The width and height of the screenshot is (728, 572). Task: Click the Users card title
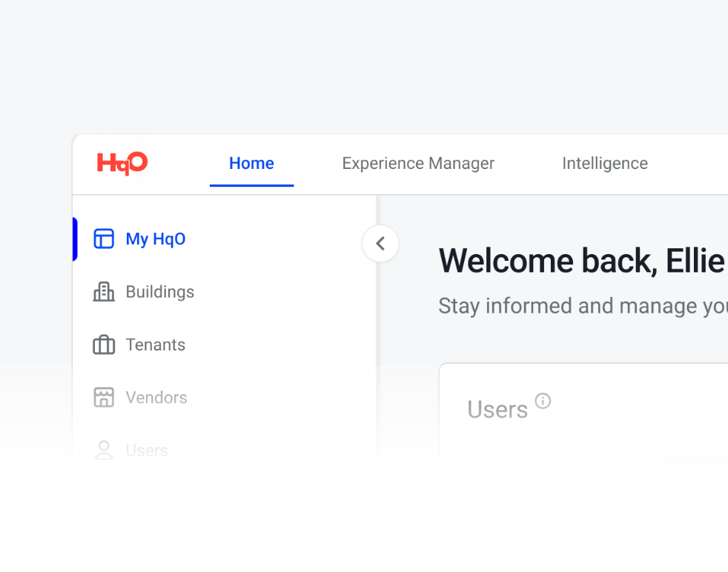coord(497,410)
